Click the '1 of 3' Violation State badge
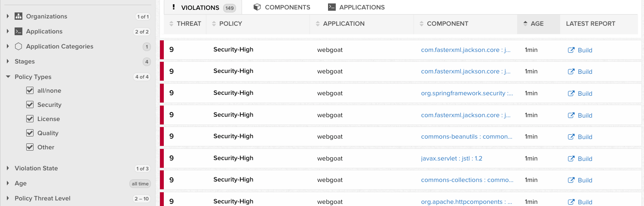Viewport: 644px width, 206px height. (142, 169)
